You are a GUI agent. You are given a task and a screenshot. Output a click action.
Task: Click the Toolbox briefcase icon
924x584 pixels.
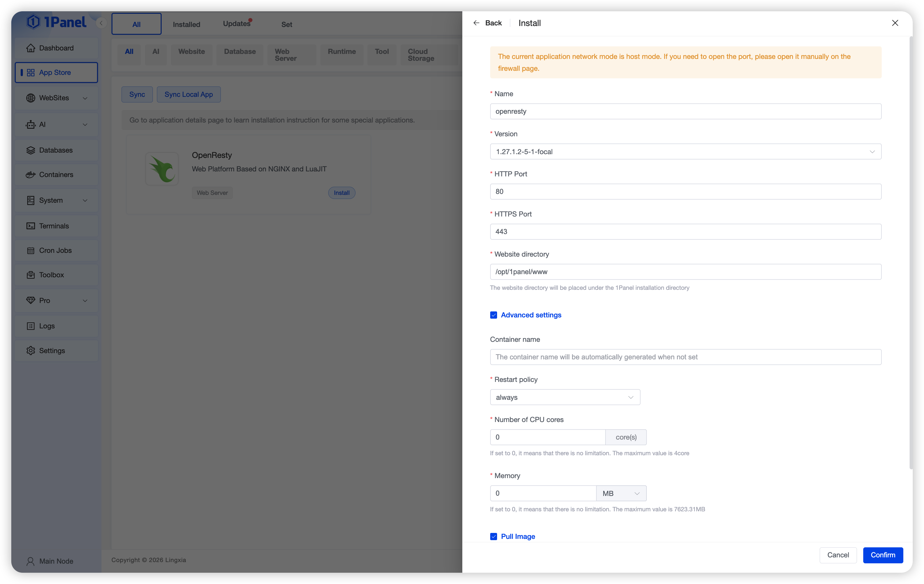[x=30, y=275]
